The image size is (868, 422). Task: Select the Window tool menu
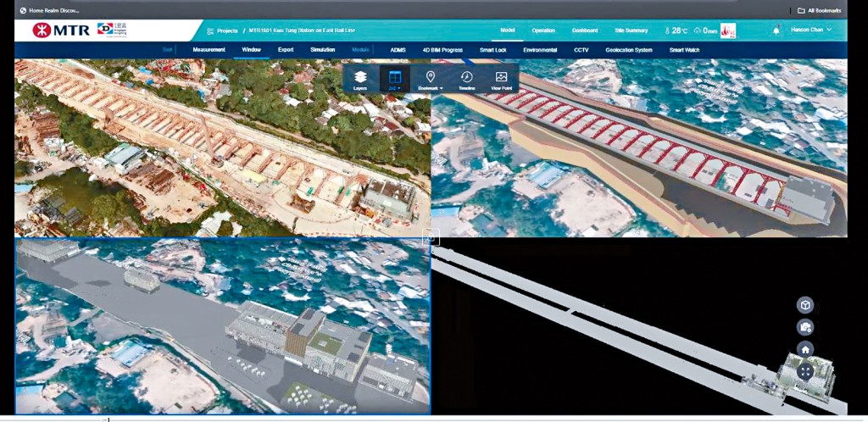click(x=251, y=50)
